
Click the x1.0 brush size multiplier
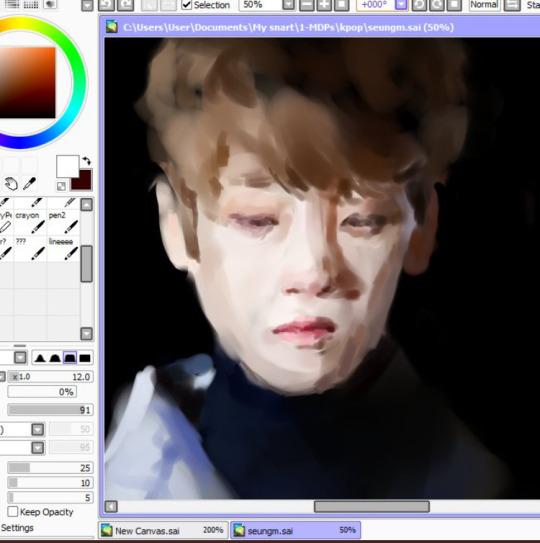coord(20,376)
